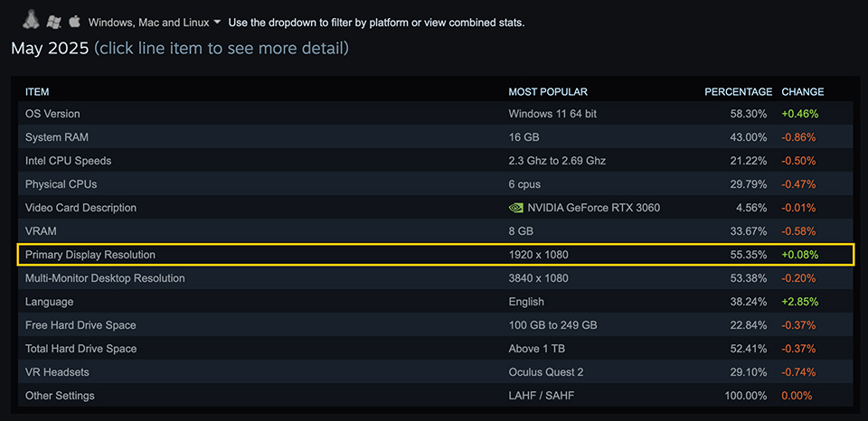The width and height of the screenshot is (868, 421).
Task: Click the Language line item
Action: (x=50, y=302)
